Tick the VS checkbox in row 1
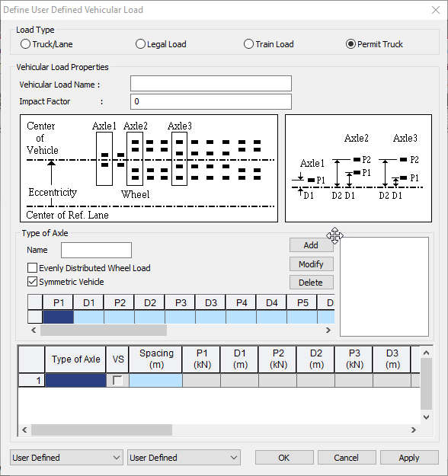The width and height of the screenshot is (448, 476). coord(117,380)
